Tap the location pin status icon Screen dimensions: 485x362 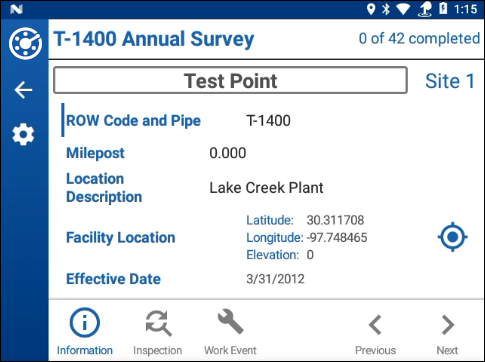(x=371, y=9)
